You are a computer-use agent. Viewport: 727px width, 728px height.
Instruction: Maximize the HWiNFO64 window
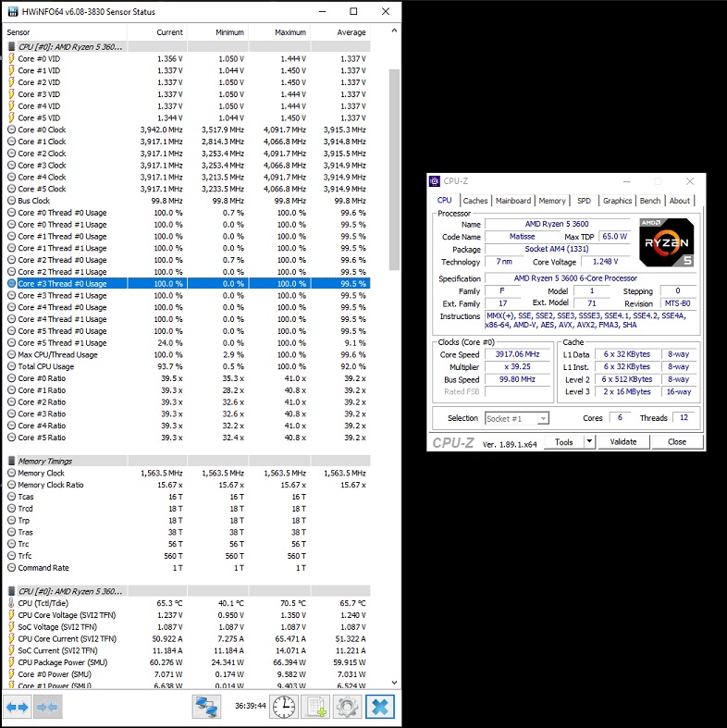(353, 11)
